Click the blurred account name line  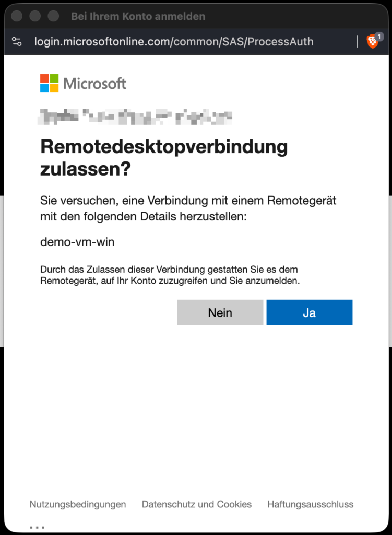(135, 117)
